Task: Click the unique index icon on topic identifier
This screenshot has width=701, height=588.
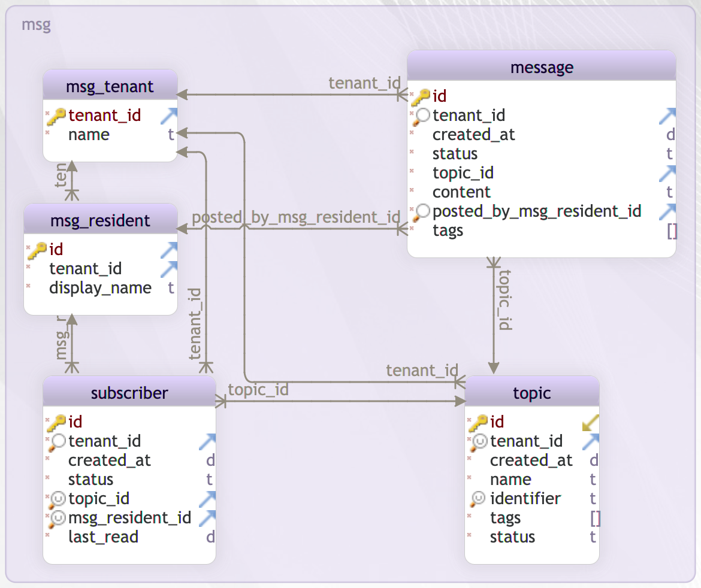Action: point(478,499)
